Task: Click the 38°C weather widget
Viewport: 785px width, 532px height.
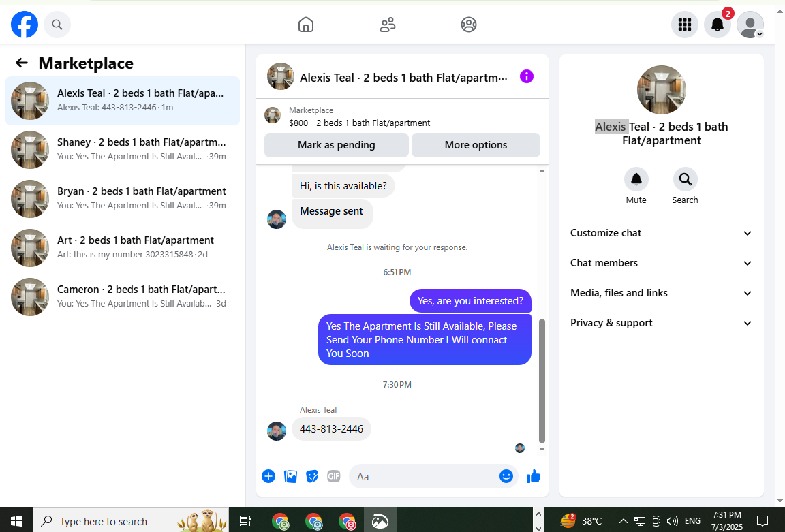Action: [581, 521]
